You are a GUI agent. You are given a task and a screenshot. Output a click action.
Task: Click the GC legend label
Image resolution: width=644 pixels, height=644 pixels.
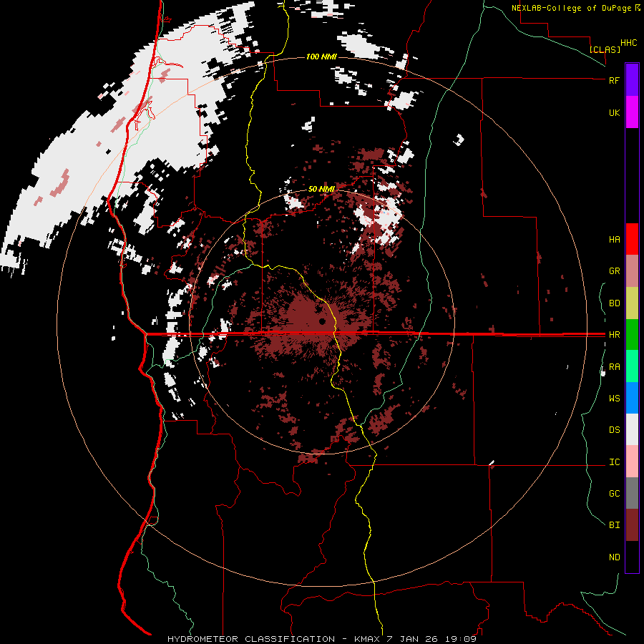coord(614,494)
